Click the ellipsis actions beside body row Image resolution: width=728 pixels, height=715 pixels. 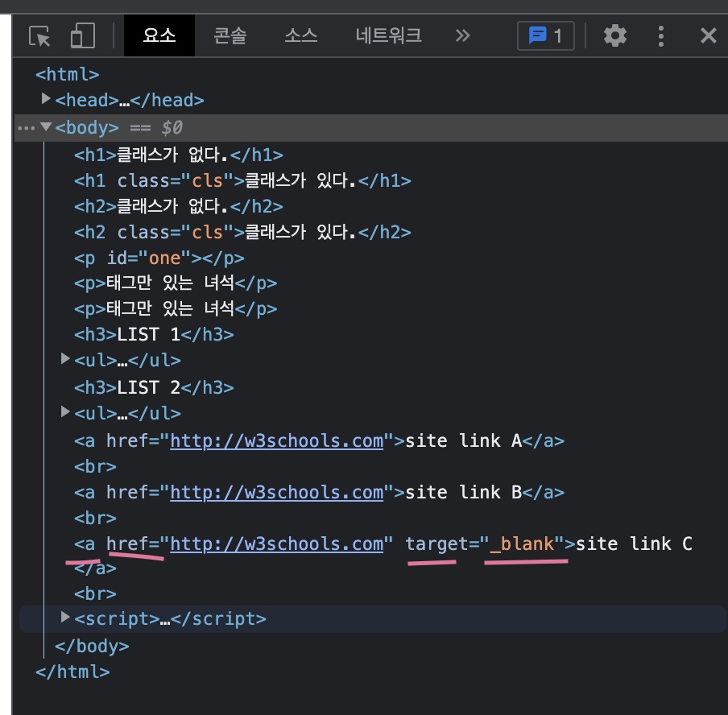click(26, 128)
